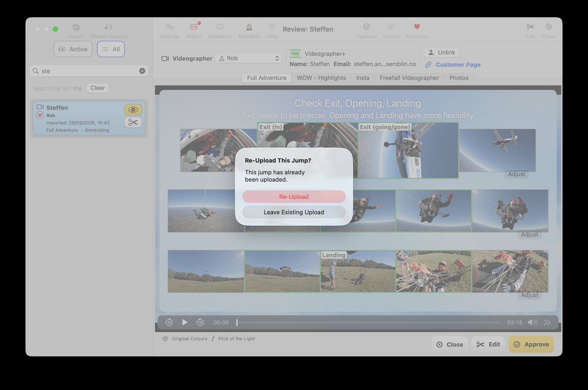Click the search input field
This screenshot has height=390, width=588.
click(89, 71)
